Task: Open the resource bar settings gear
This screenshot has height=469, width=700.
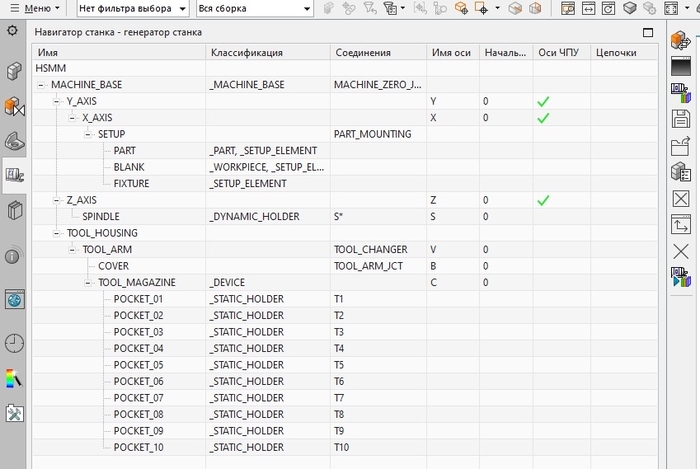Action: tap(12, 30)
